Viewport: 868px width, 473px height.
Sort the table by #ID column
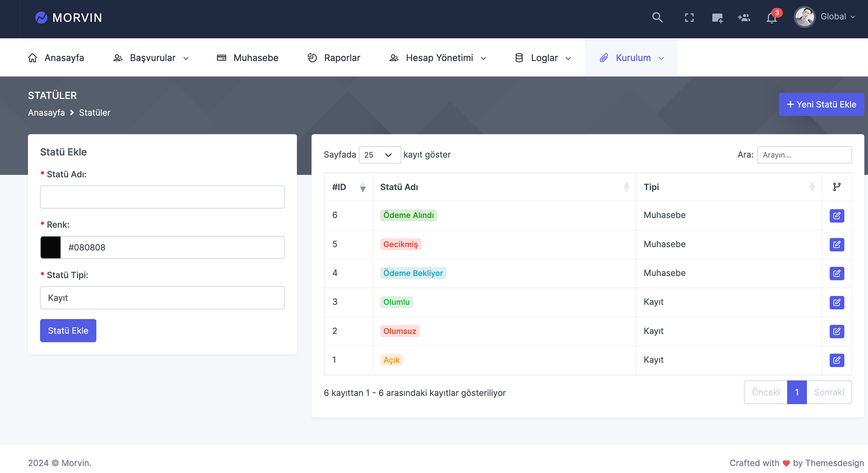pyautogui.click(x=349, y=187)
